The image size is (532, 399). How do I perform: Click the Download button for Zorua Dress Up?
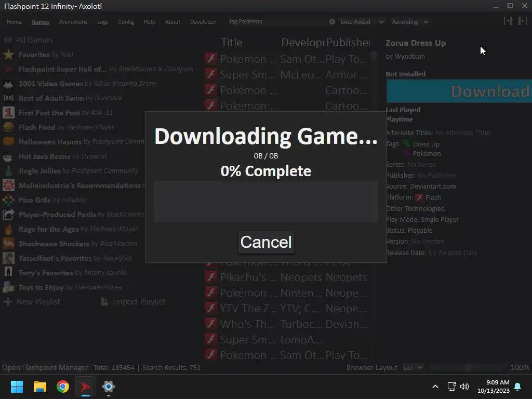(x=459, y=91)
